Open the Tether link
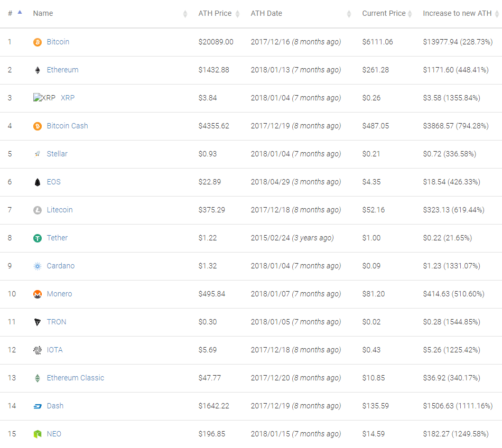502x448 pixels. [57, 238]
